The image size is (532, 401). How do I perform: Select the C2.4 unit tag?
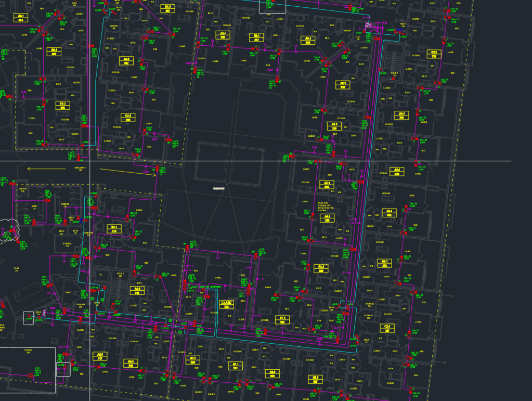pyautogui.click(x=386, y=328)
